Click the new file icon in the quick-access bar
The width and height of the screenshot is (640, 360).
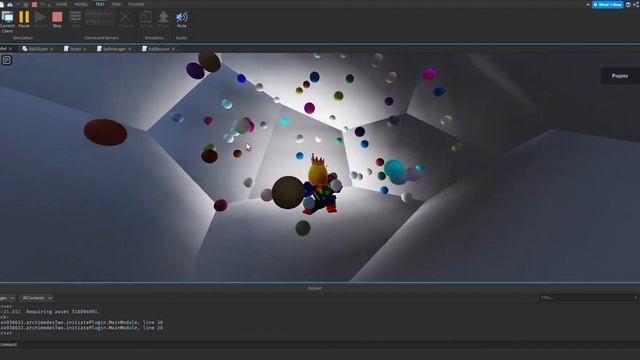tap(2, 4)
